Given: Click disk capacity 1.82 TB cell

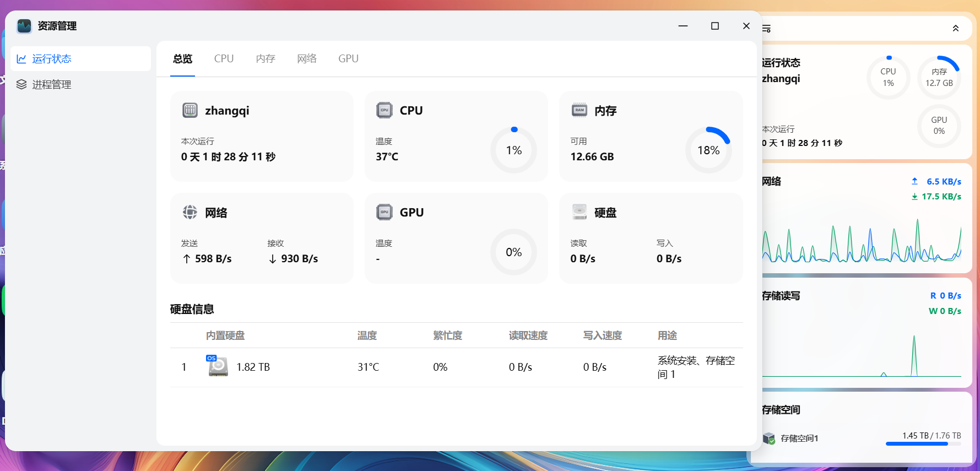Looking at the screenshot, I should (x=253, y=367).
